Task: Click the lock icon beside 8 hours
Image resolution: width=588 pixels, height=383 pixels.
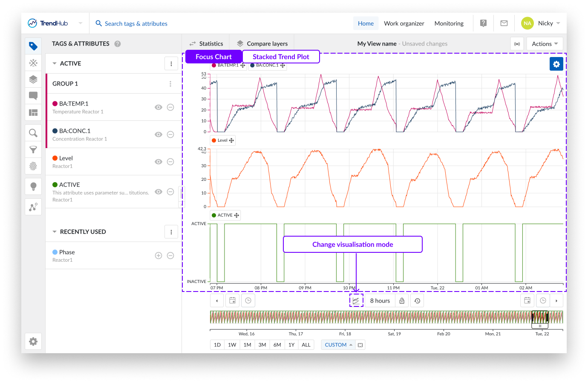Action: click(402, 301)
